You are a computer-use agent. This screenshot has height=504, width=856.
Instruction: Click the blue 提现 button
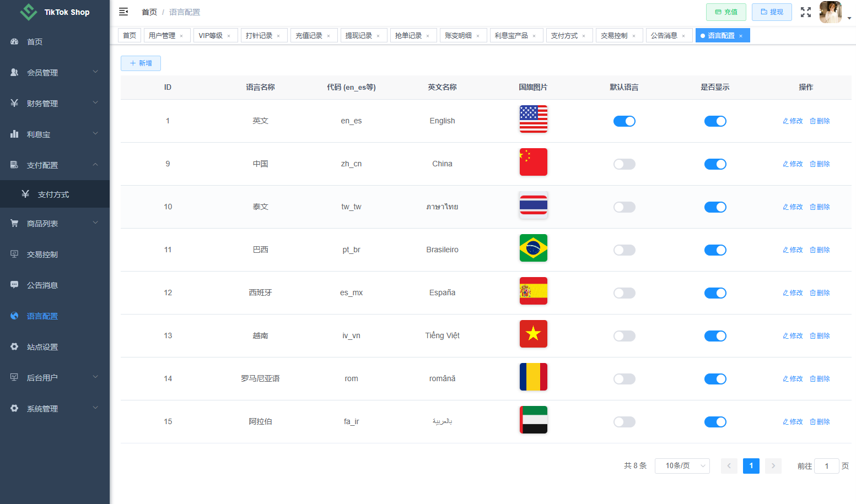point(772,12)
